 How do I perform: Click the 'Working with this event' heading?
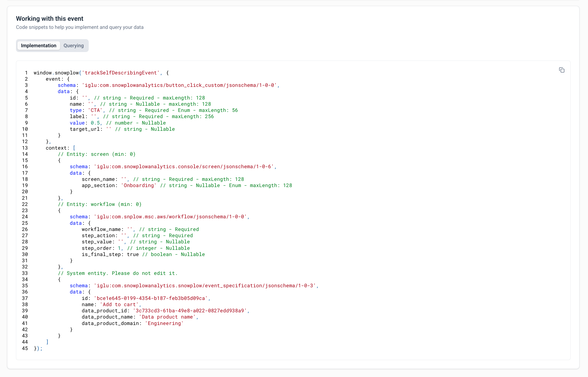tap(49, 18)
